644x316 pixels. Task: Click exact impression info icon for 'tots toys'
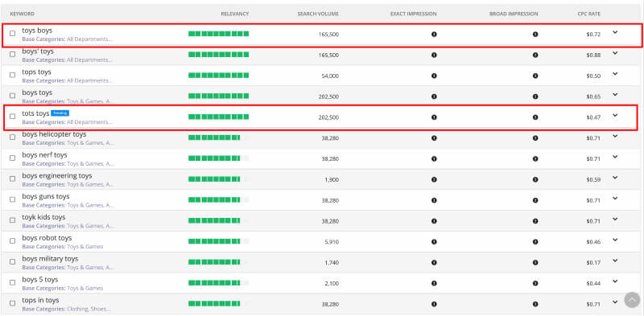point(434,117)
